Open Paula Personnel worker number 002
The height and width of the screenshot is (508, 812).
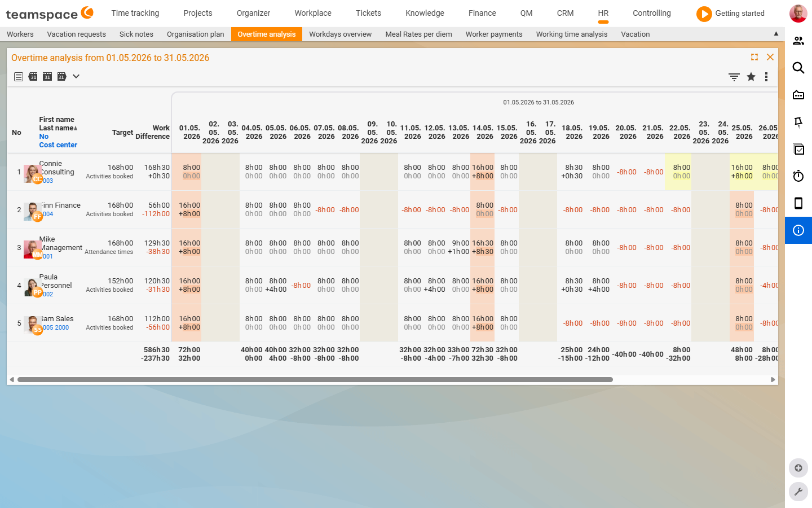tap(48, 295)
